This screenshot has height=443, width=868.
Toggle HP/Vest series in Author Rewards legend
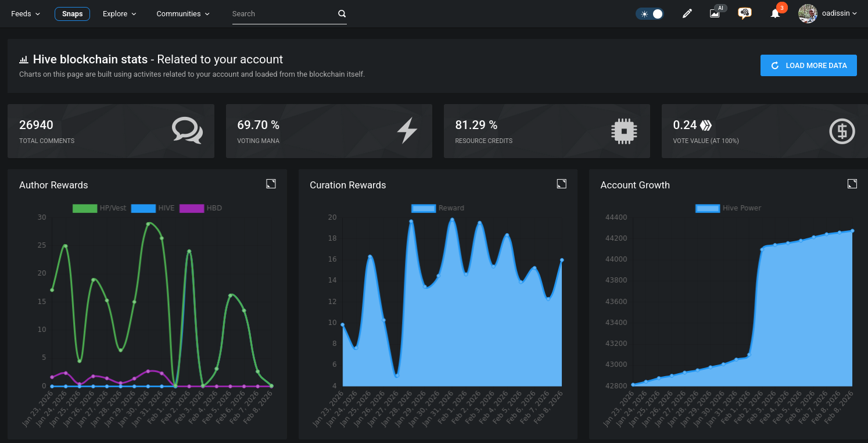[99, 208]
